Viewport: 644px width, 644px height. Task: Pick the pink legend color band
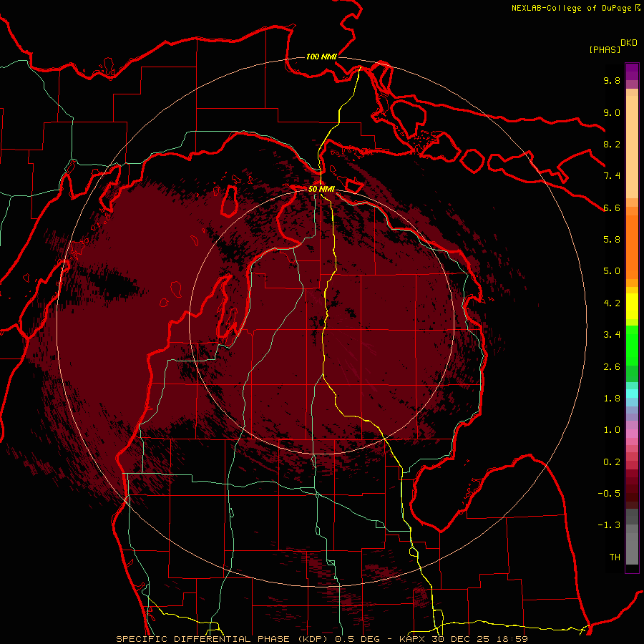[632, 434]
